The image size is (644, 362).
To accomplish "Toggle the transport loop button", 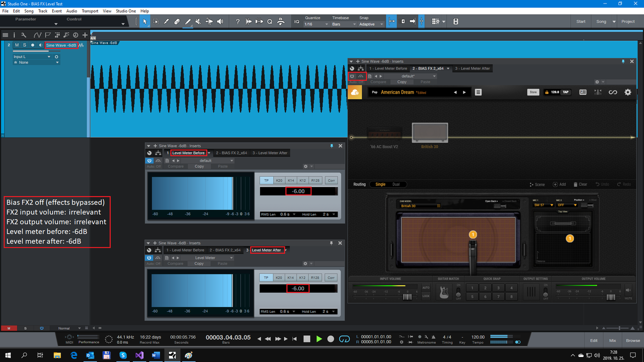I will tap(345, 339).
